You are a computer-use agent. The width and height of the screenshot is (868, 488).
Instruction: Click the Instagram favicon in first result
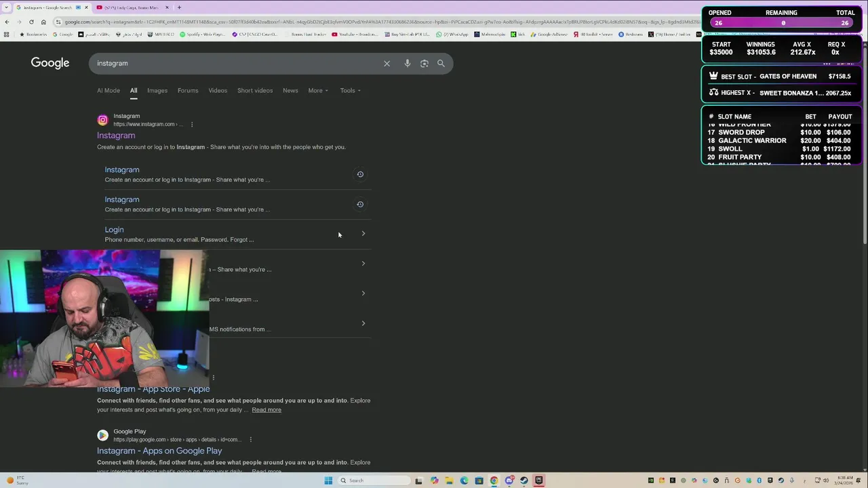coord(102,120)
